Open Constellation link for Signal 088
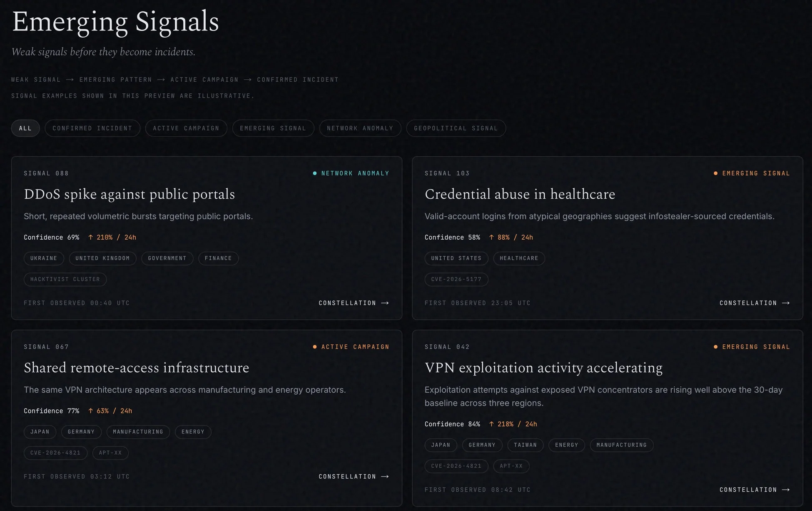This screenshot has height=511, width=812. (354, 303)
